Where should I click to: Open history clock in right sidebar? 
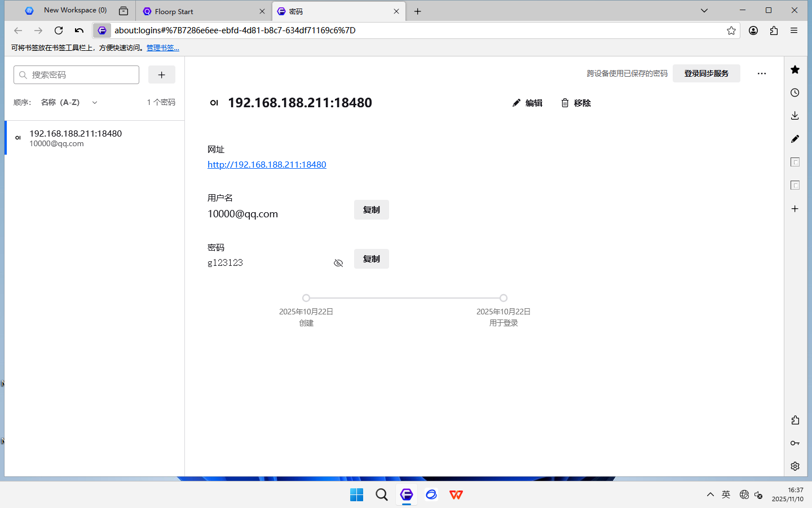(795, 93)
